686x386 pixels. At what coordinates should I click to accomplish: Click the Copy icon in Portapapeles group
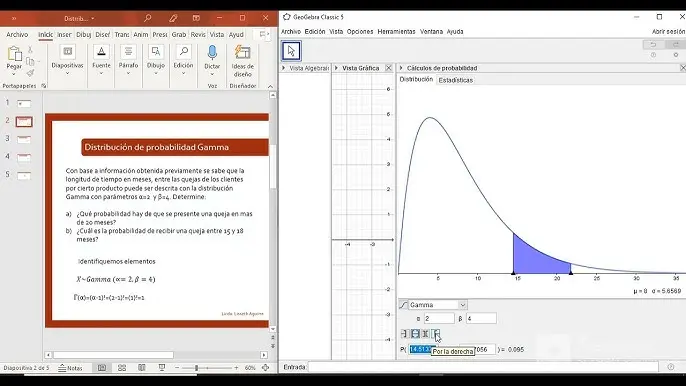[30, 61]
